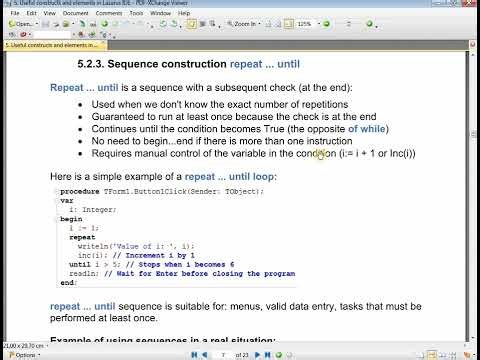This screenshot has width=480, height=360.
Task: Click the red search icon in second toolbar row
Action: (x=23, y=34)
